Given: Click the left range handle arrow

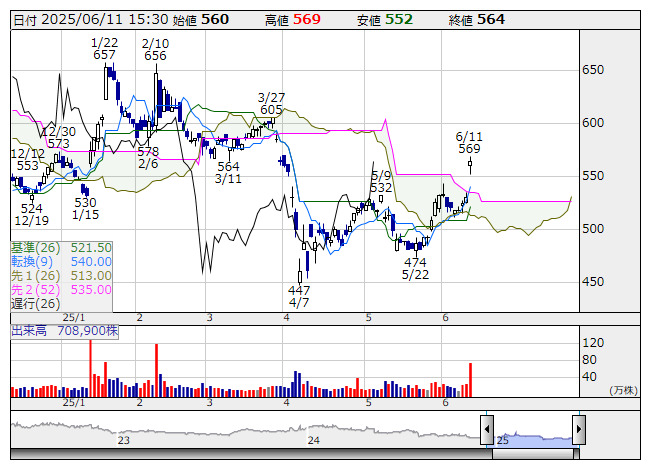Looking at the screenshot, I should pyautogui.click(x=487, y=429).
